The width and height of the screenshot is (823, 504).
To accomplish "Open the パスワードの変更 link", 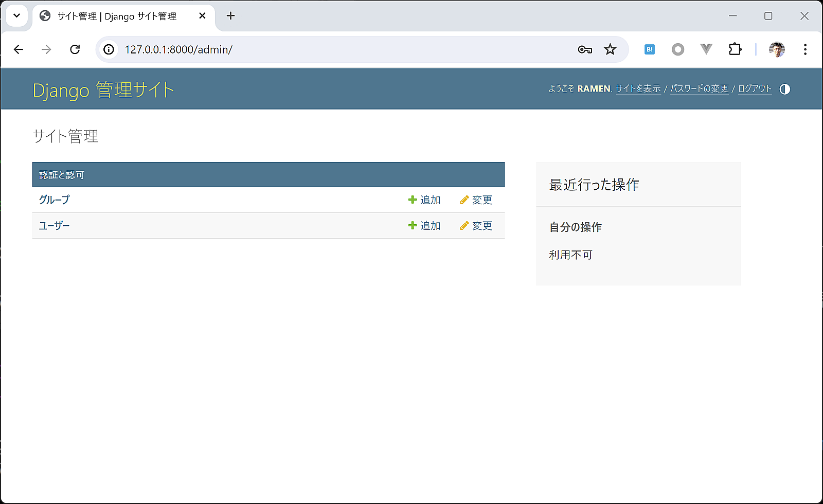I will click(x=700, y=88).
